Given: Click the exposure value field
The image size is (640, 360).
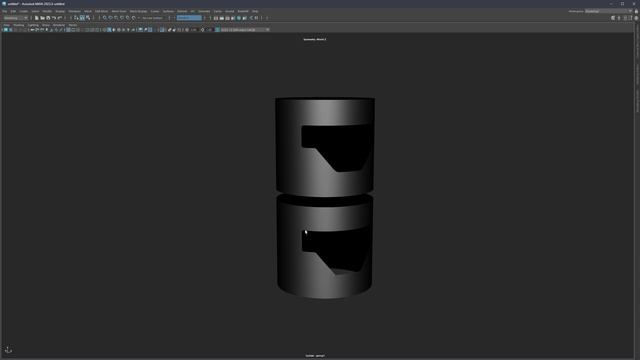Looking at the screenshot, I should tap(194, 30).
